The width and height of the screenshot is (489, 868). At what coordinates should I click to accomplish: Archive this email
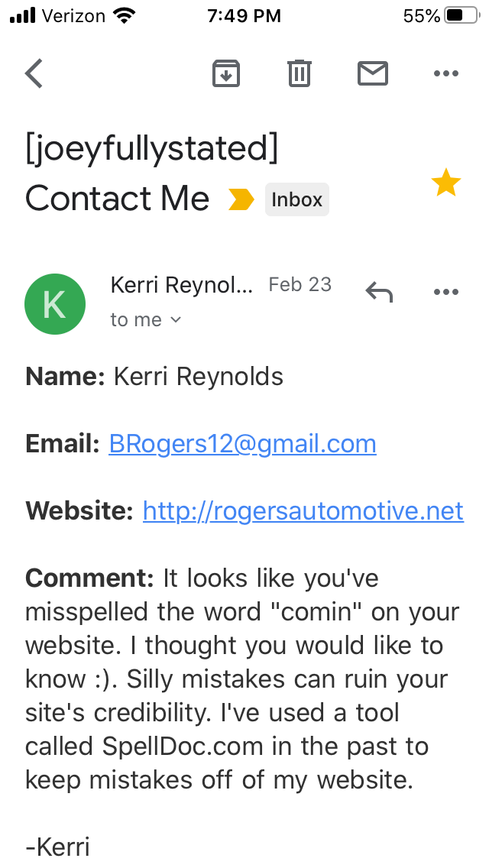click(x=225, y=73)
